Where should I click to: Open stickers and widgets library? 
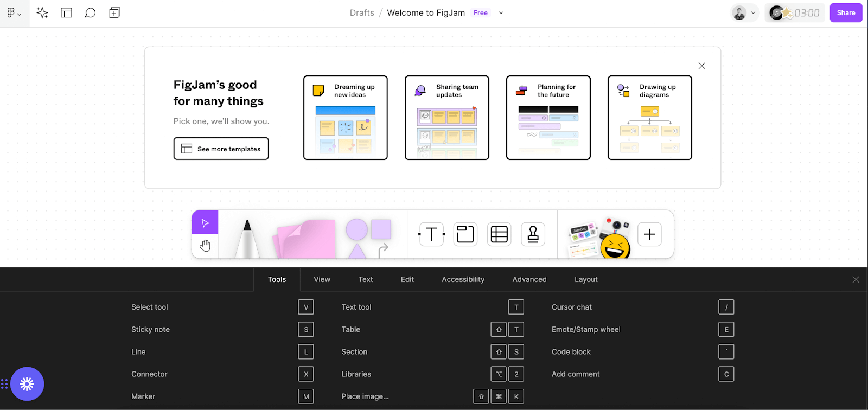tap(599, 238)
